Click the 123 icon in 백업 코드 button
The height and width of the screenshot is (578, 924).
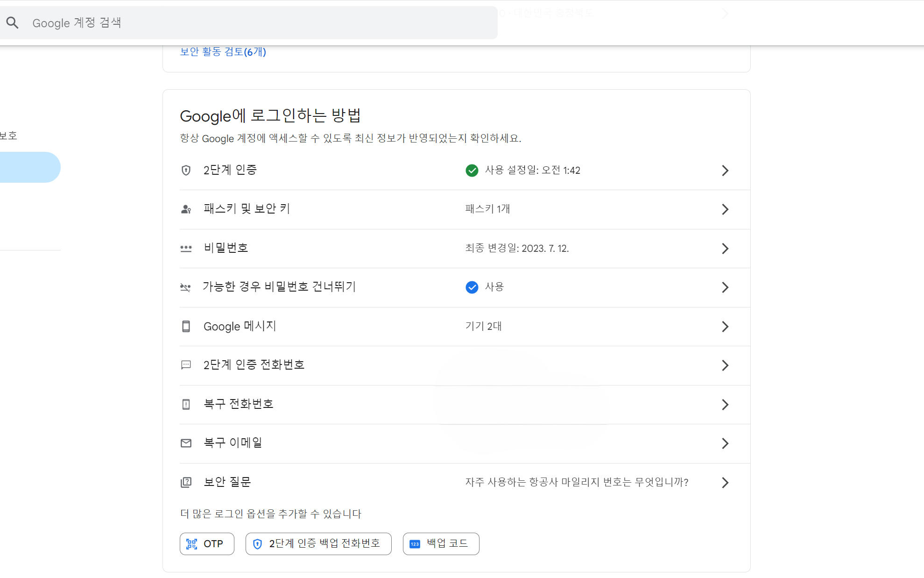415,544
